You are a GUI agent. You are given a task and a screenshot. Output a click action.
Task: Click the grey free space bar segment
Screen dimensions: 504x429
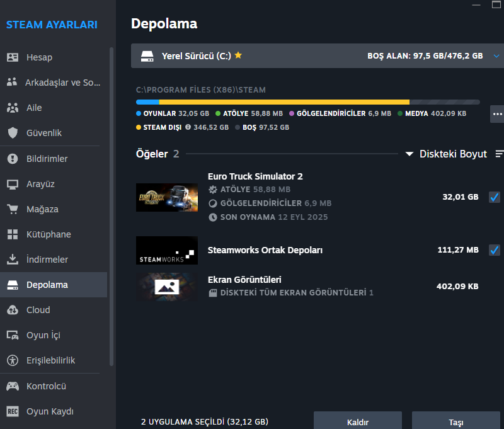tap(445, 102)
